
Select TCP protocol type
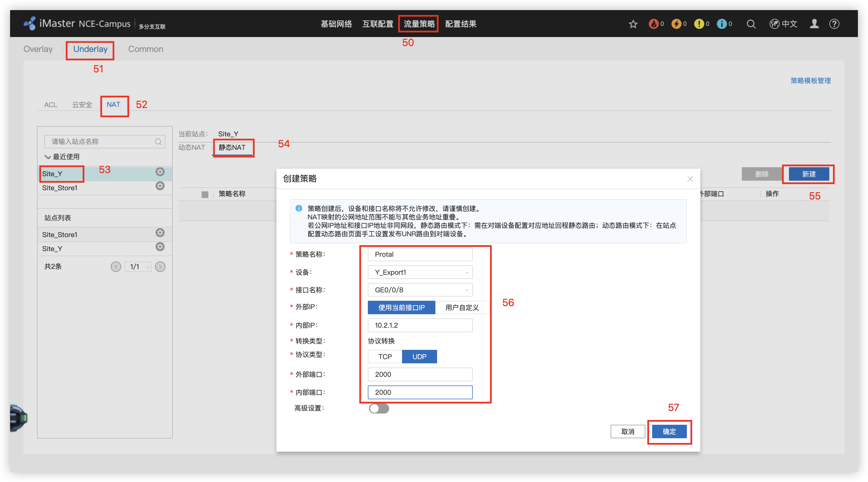point(385,357)
